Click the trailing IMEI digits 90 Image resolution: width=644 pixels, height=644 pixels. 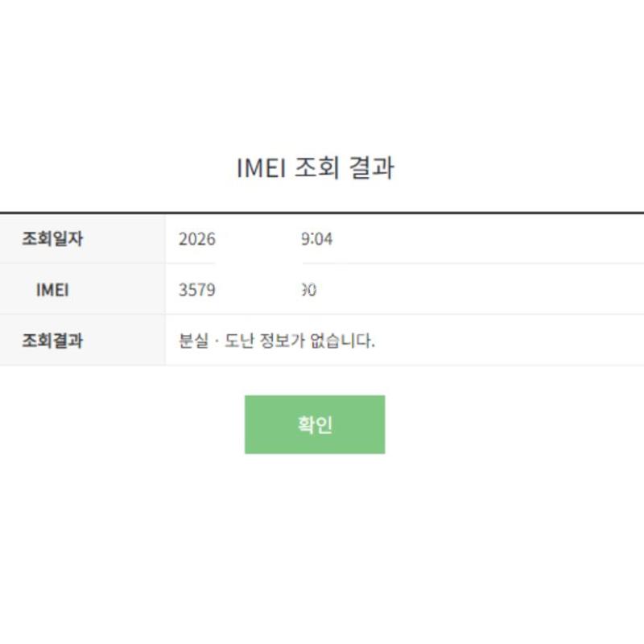[308, 291]
